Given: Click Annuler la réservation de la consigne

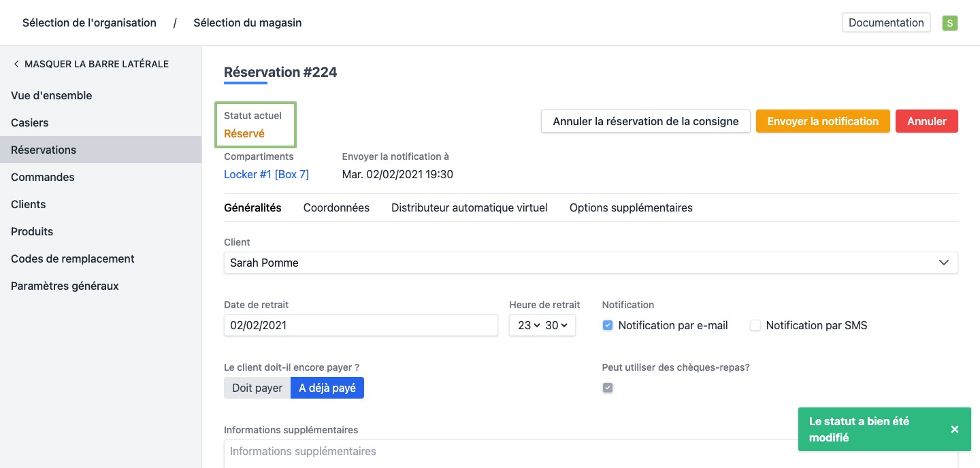Looking at the screenshot, I should [645, 121].
